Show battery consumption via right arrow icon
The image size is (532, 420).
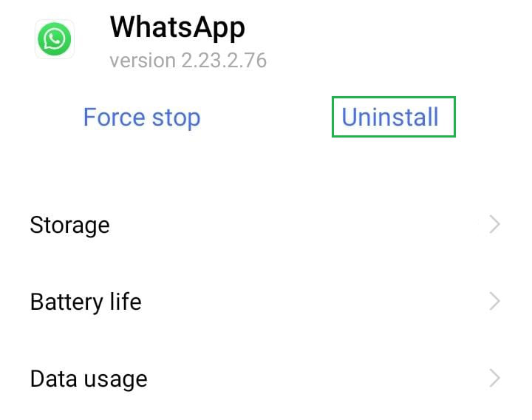(x=494, y=301)
